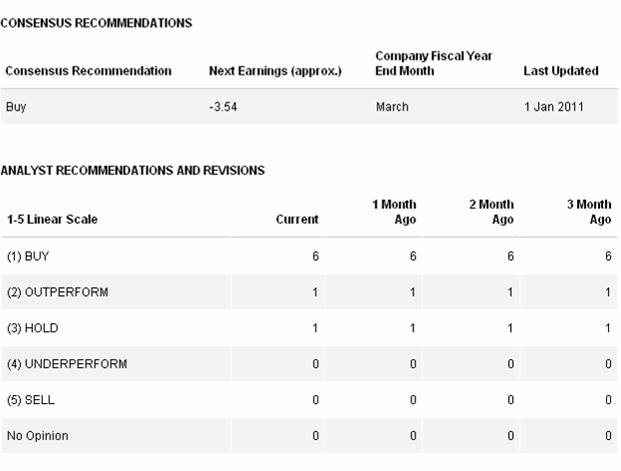The width and height of the screenshot is (621, 471).
Task: Click the Consensus Recommendation column header
Action: click(88, 71)
